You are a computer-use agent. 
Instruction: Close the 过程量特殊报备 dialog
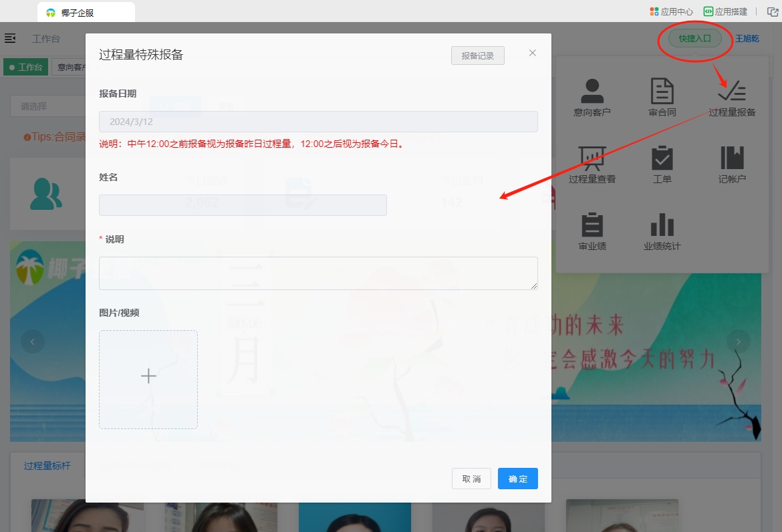(x=533, y=53)
